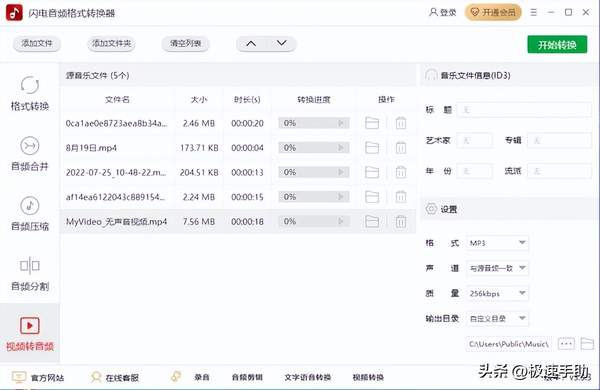This screenshot has width=600, height=390.
Task: Open the 输出目录 output directory dropdown
Action: (x=497, y=318)
